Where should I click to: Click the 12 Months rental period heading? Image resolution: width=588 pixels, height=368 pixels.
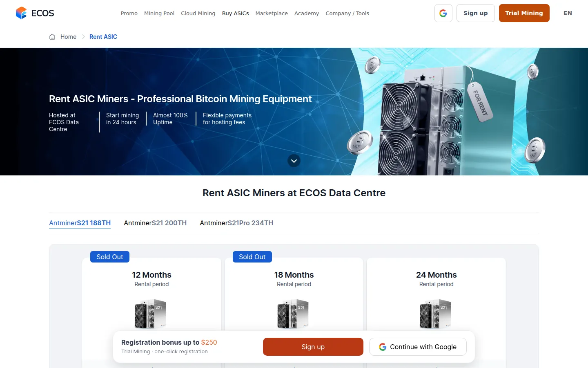point(151,275)
